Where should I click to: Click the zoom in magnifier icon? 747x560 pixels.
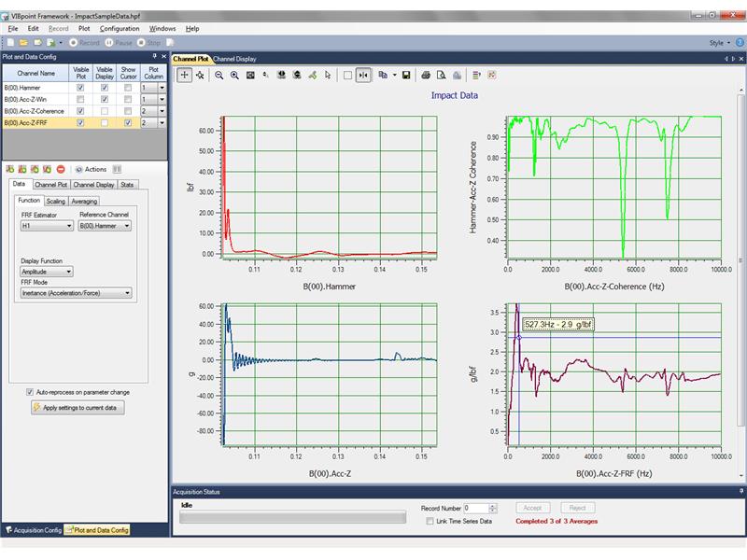tap(234, 75)
